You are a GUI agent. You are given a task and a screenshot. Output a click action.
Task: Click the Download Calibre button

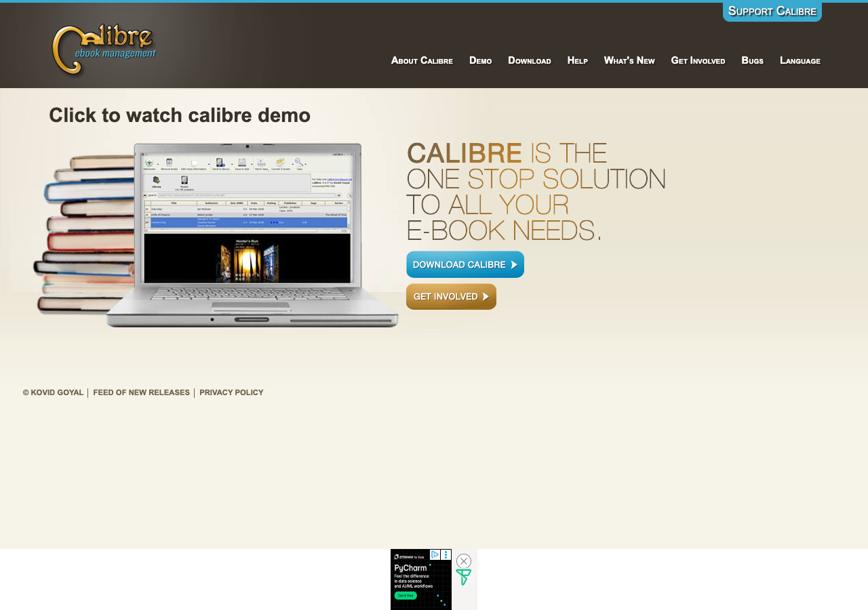point(465,264)
